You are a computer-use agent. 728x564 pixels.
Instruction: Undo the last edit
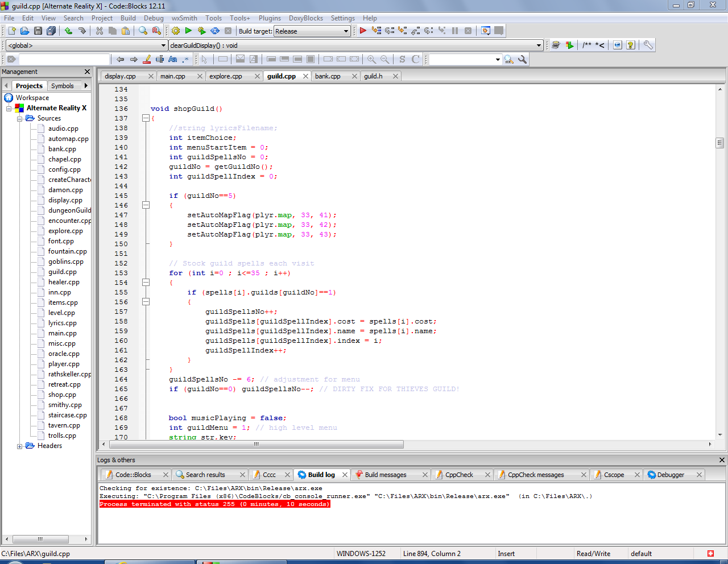pos(69,31)
